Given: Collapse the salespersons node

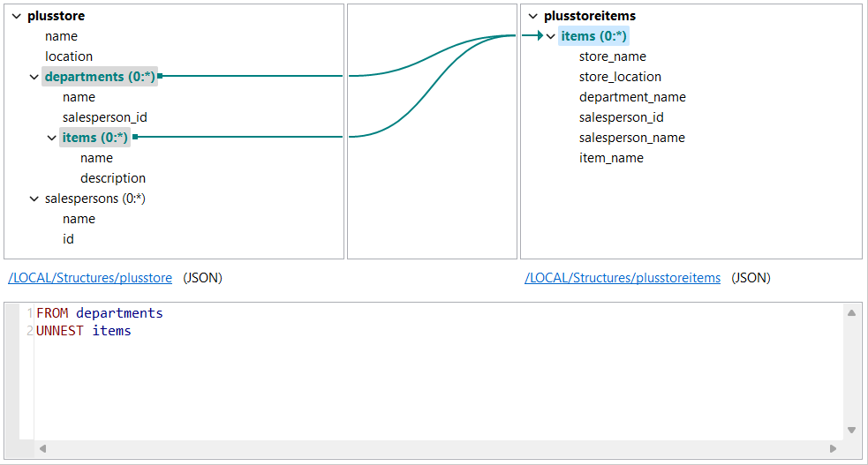Looking at the screenshot, I should (x=34, y=199).
